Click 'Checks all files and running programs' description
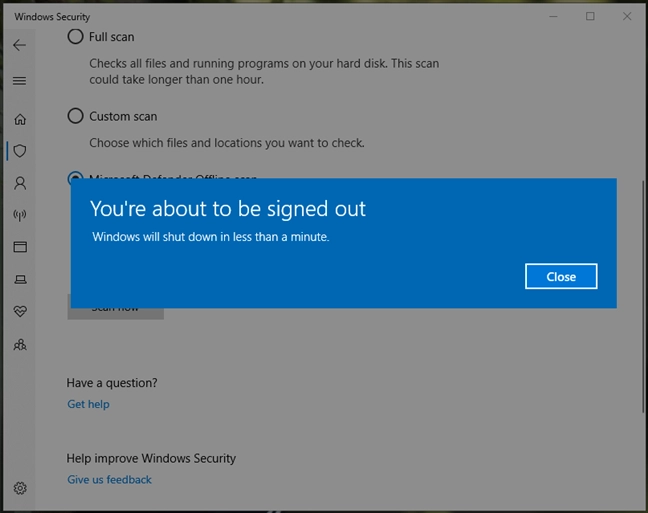The image size is (648, 513). coord(264,72)
